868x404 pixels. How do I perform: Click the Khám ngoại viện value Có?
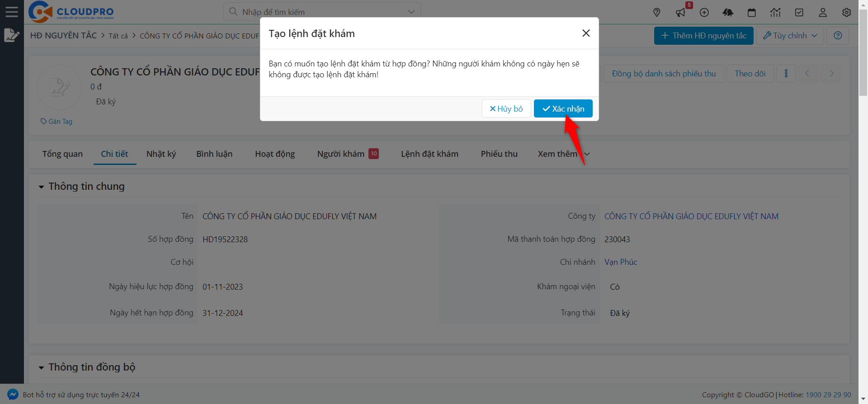[x=615, y=287]
